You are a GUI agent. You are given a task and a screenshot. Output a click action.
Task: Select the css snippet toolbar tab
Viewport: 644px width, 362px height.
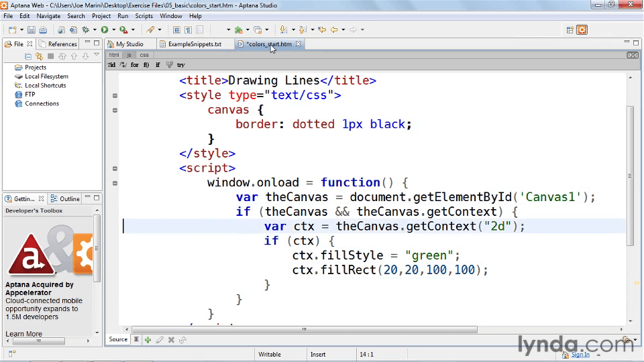click(x=144, y=55)
